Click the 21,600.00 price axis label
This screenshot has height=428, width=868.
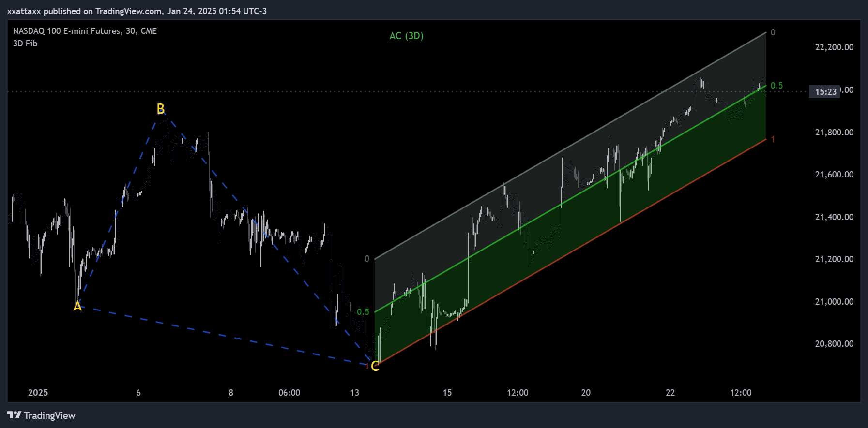(x=834, y=175)
